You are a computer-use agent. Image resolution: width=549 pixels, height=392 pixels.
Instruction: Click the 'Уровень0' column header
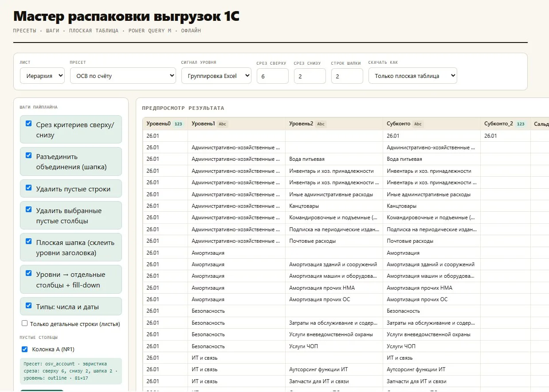coord(165,124)
